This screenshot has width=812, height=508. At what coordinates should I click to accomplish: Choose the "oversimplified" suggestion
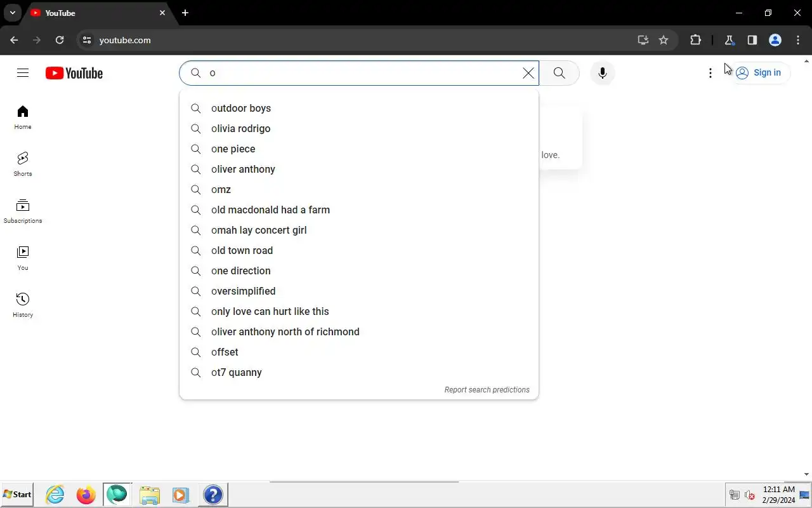[359, 291]
